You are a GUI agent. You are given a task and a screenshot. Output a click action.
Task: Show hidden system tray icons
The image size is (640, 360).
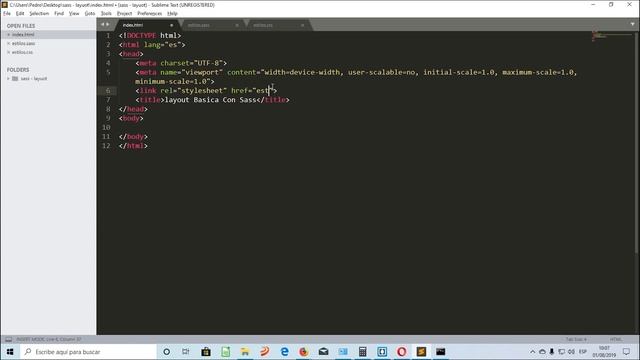click(533, 351)
